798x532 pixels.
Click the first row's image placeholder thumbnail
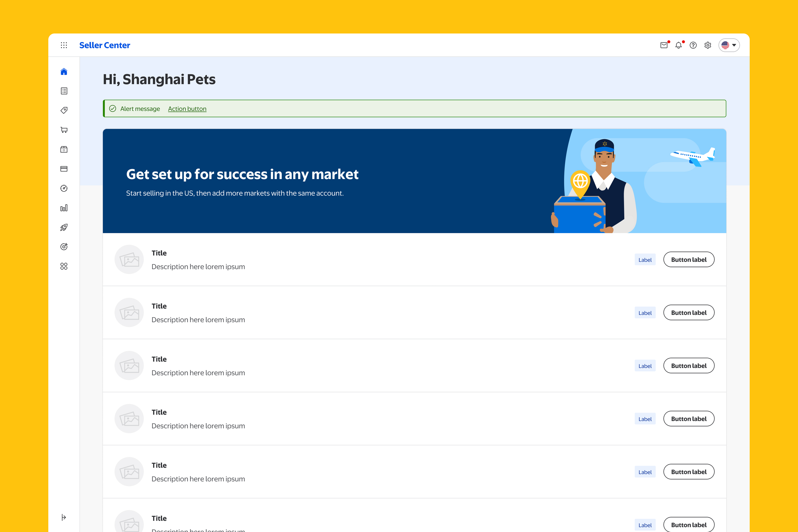[x=129, y=260]
